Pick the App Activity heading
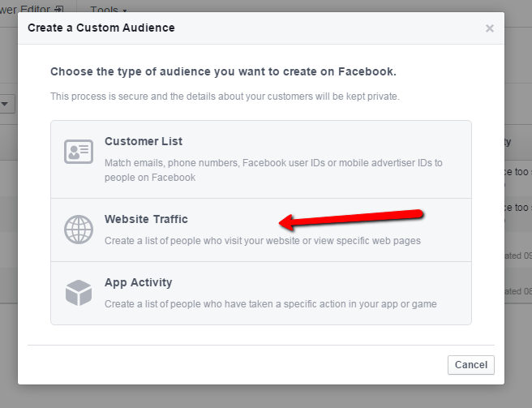The image size is (532, 408). [x=138, y=282]
